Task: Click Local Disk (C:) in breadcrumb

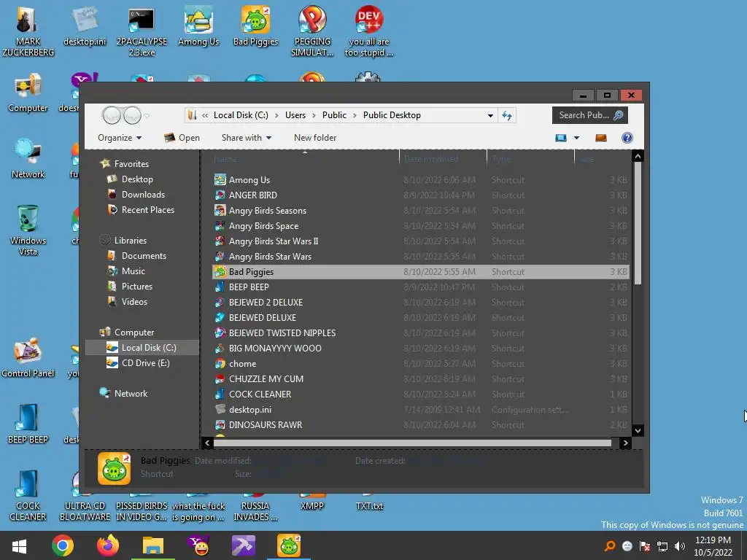Action: pyautogui.click(x=241, y=115)
